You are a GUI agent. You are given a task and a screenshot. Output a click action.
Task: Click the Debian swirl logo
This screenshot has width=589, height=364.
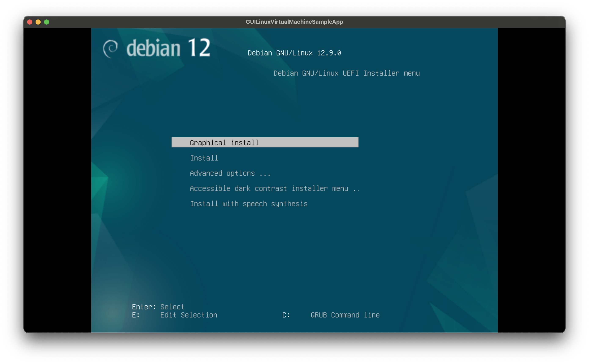[110, 48]
